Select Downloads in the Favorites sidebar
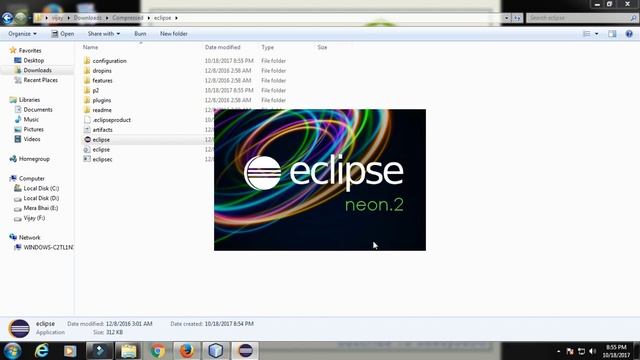640x360 pixels. pos(37,70)
